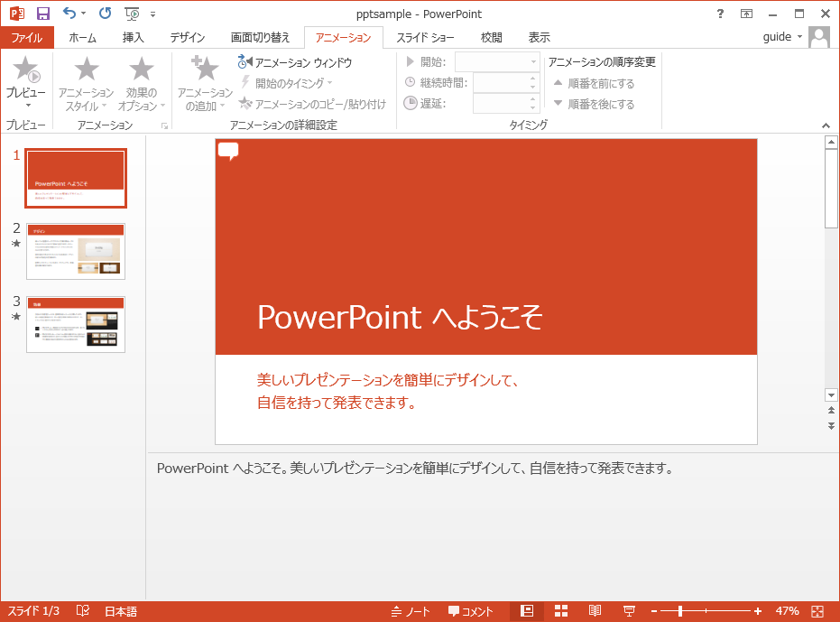
Task: Click the user account avatar picture
Action: tap(819, 37)
